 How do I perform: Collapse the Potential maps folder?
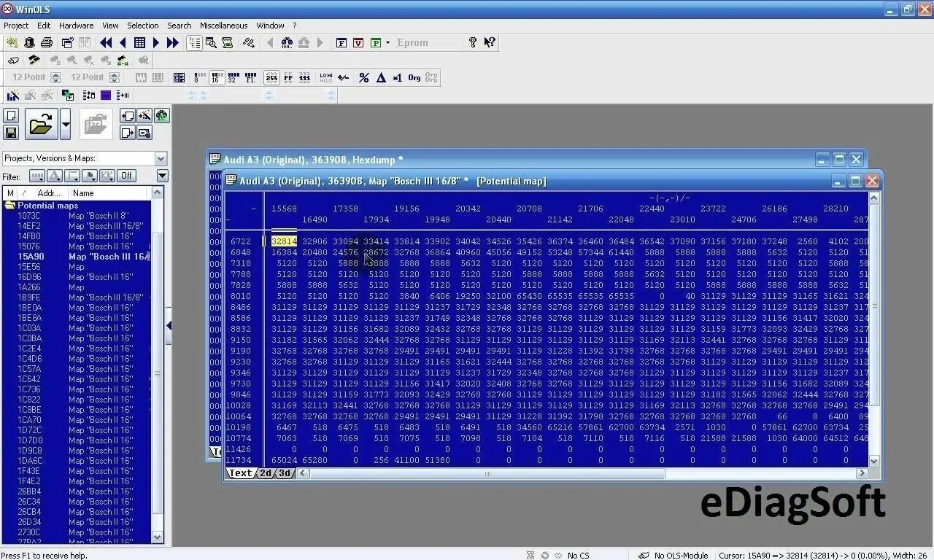(10, 206)
